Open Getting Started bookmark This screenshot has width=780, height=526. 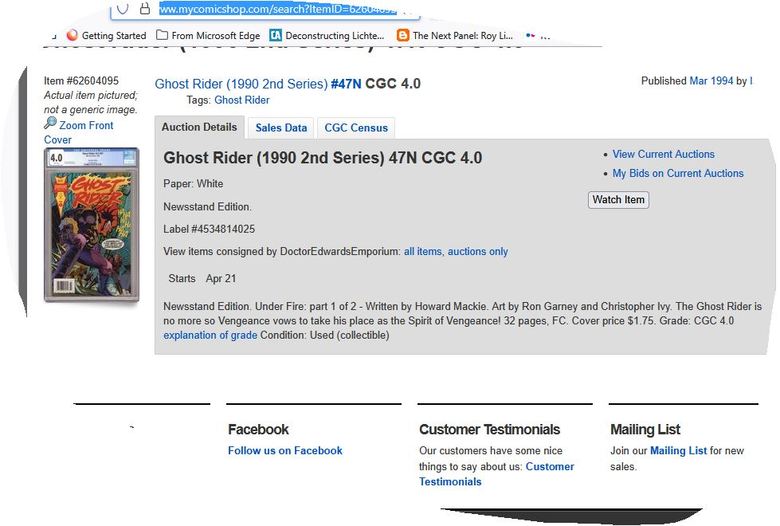pyautogui.click(x=106, y=35)
